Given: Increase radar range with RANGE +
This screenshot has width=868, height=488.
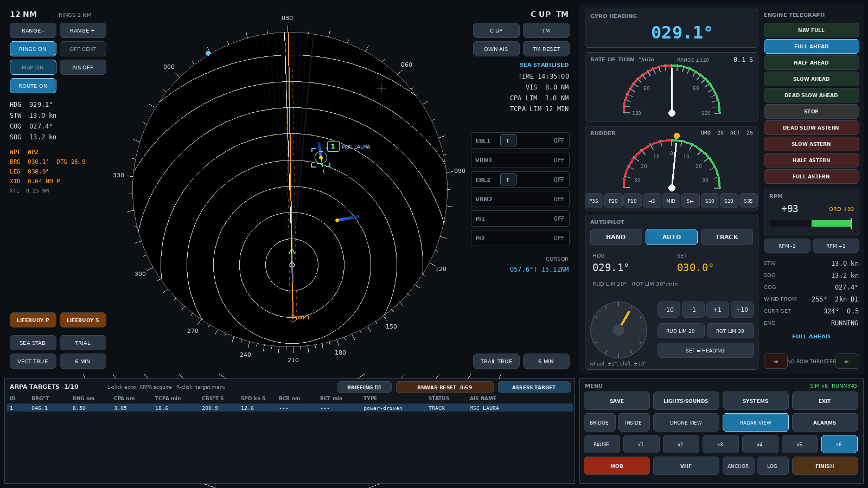Looking at the screenshot, I should [82, 30].
